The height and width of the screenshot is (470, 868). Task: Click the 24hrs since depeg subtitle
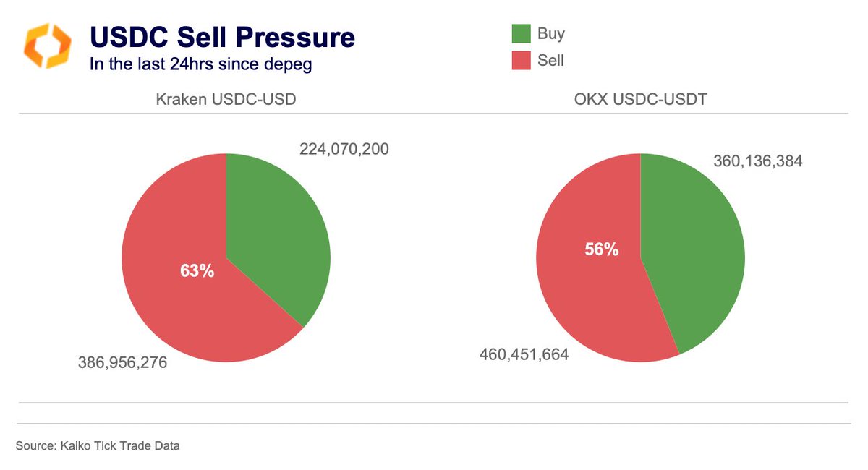pos(200,64)
